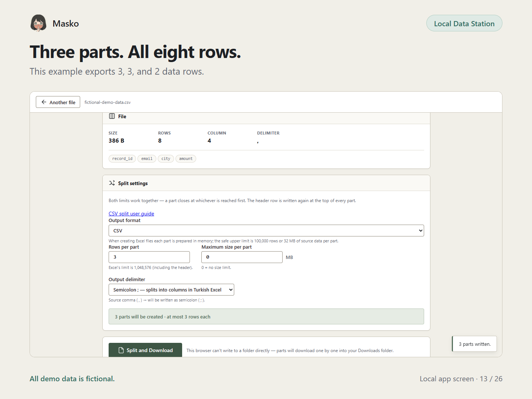Click the Split and Download button
Image resolution: width=532 pixels, height=399 pixels.
pyautogui.click(x=145, y=350)
